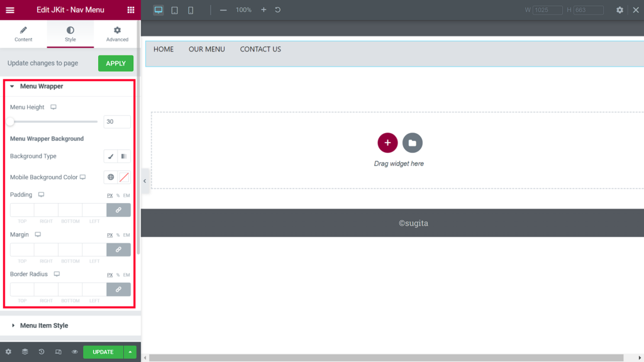Open the Elementor widgets panel grid icon
This screenshot has width=644, height=362.
(x=131, y=9)
